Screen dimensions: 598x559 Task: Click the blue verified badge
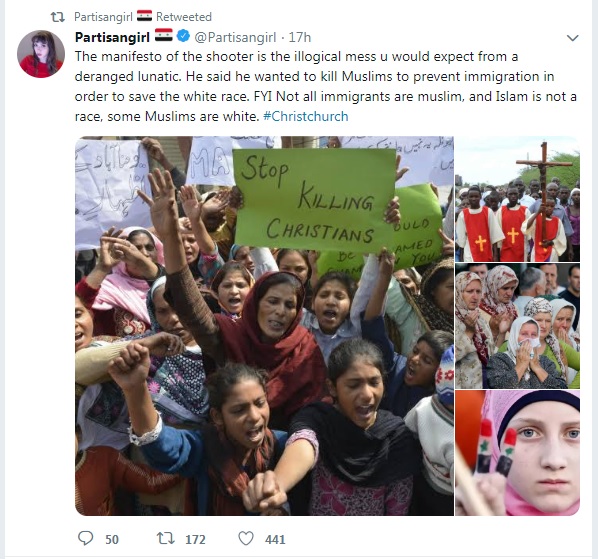[x=183, y=37]
